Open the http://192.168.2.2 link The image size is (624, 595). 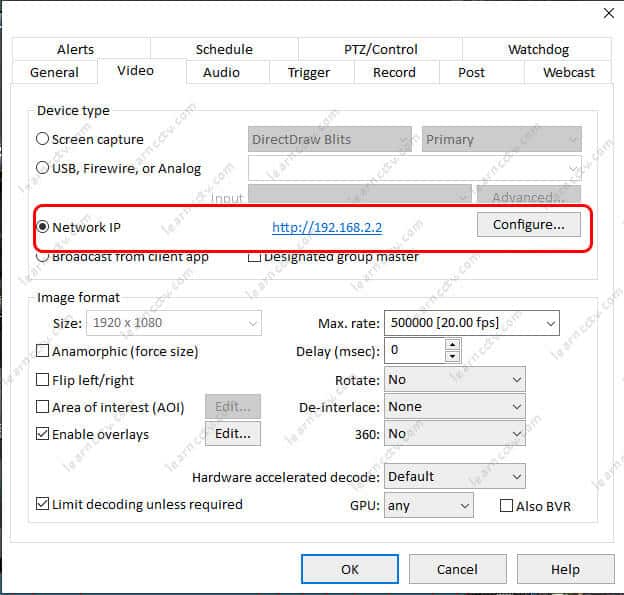[x=327, y=227]
